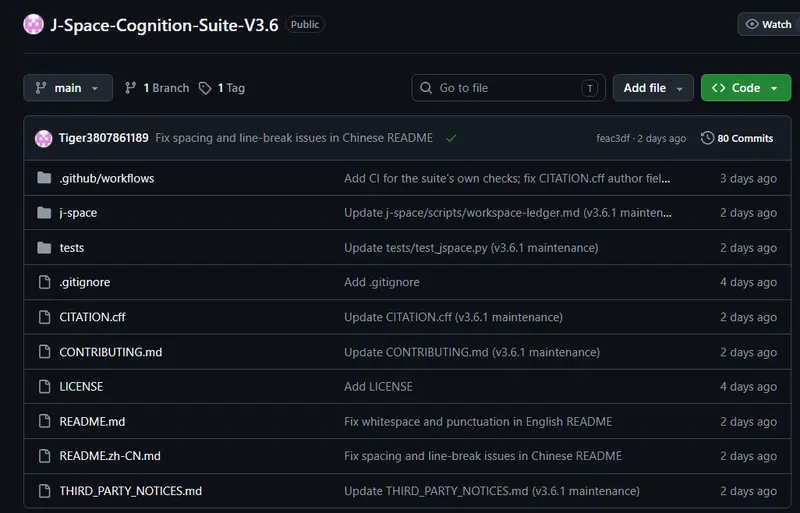Click '4 days ago' in .gitignore row

748,282
